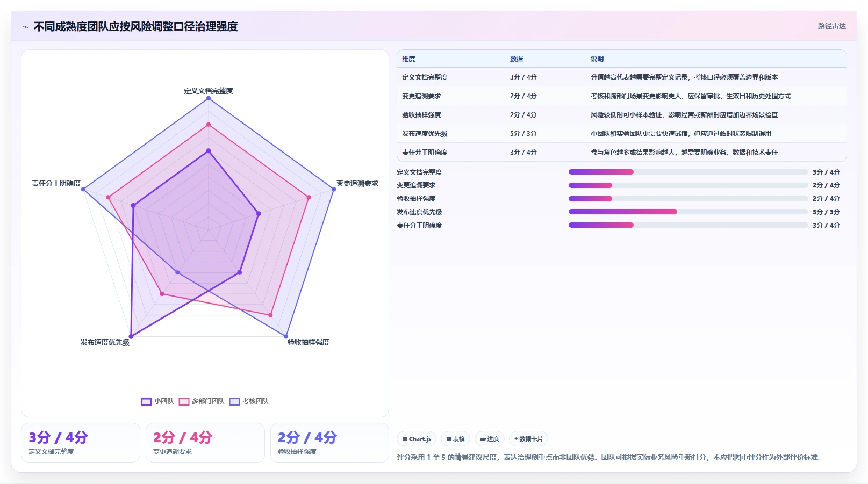
Task: Click 考核团队 outer point on 验收抽样强度 axis
Action: click(286, 336)
